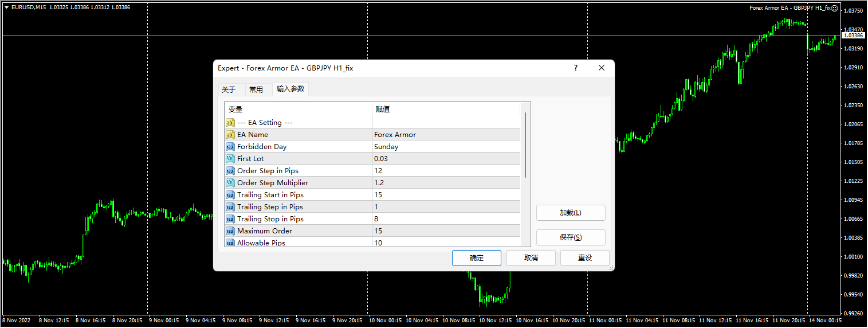Image resolution: width=868 pixels, height=328 pixels.
Task: Click the 'Order Step in Pips' label
Action: coord(268,171)
